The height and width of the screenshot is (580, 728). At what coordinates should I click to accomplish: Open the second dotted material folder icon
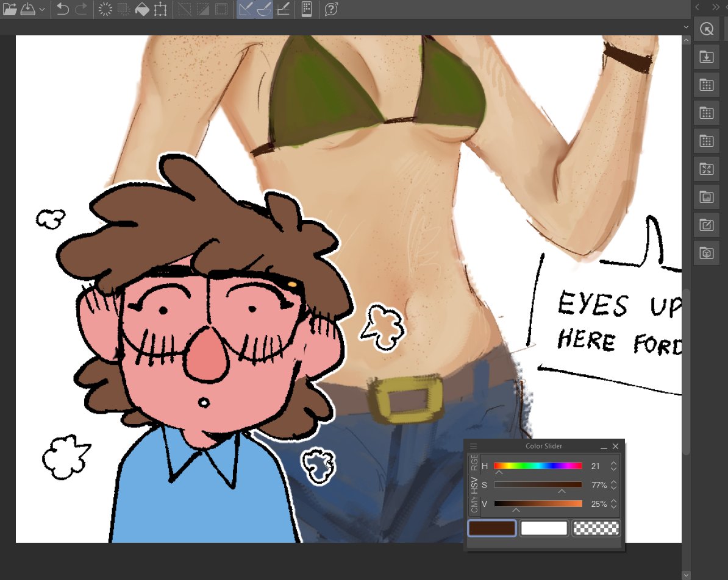pos(707,113)
